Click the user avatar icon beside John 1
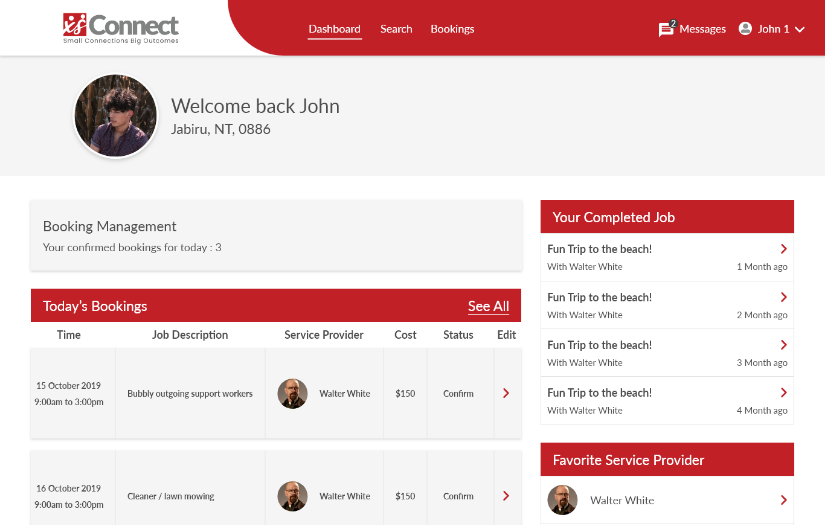 [x=745, y=28]
